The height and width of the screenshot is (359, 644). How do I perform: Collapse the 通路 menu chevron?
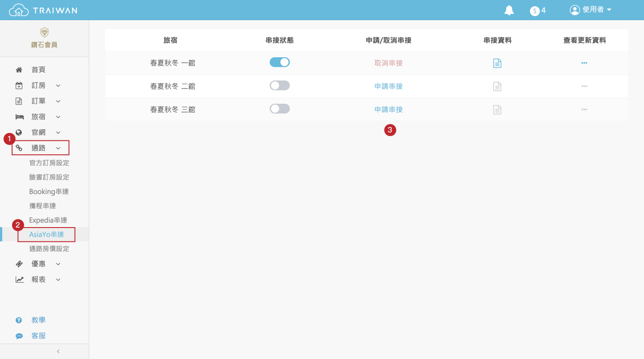[58, 148]
